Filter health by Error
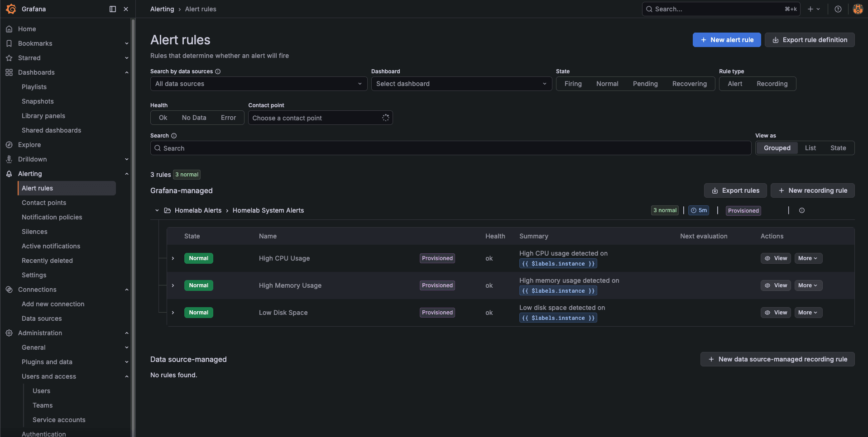The width and height of the screenshot is (868, 437). click(x=228, y=118)
